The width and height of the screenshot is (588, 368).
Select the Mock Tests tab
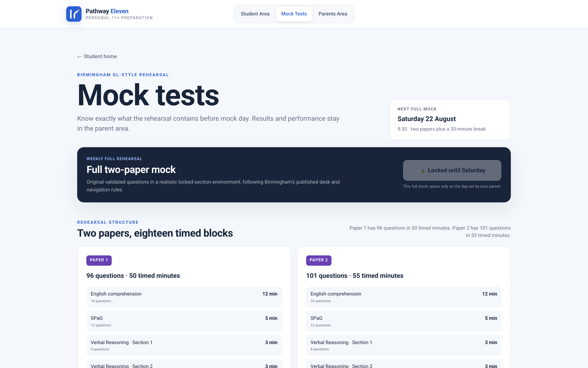(294, 14)
